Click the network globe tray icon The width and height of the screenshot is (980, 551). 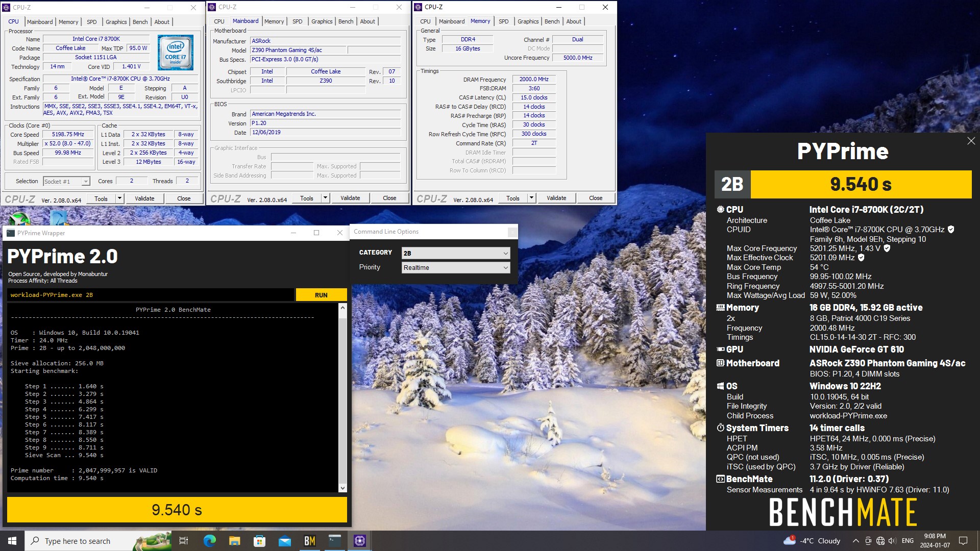pos(880,541)
